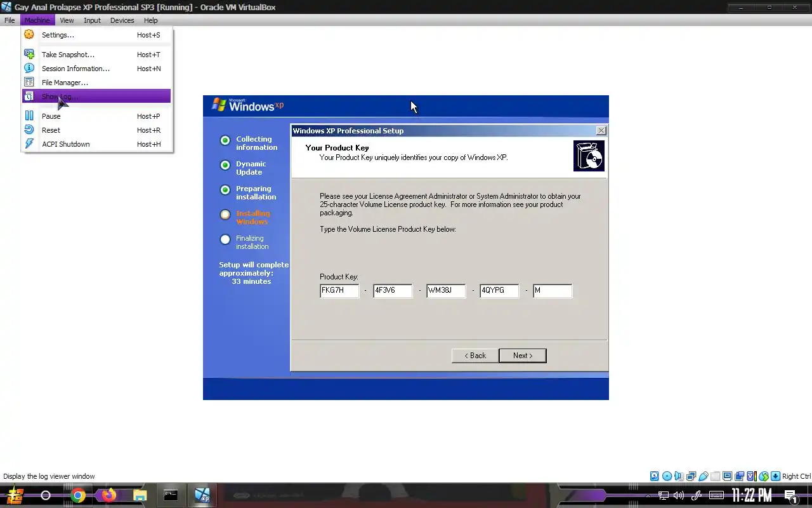Click the shared folders status icon
812x508 pixels.
pos(715,476)
